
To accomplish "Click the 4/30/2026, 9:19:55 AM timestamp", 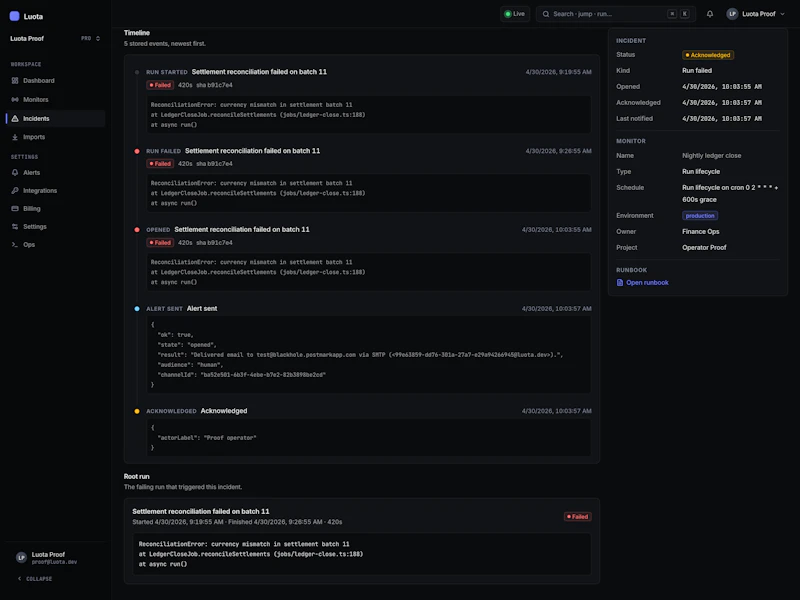I will 559,72.
